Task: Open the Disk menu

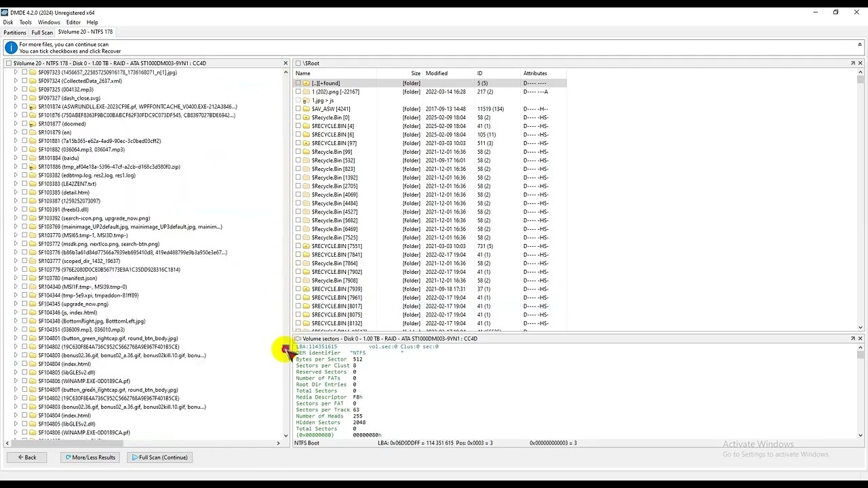Action: [8, 22]
